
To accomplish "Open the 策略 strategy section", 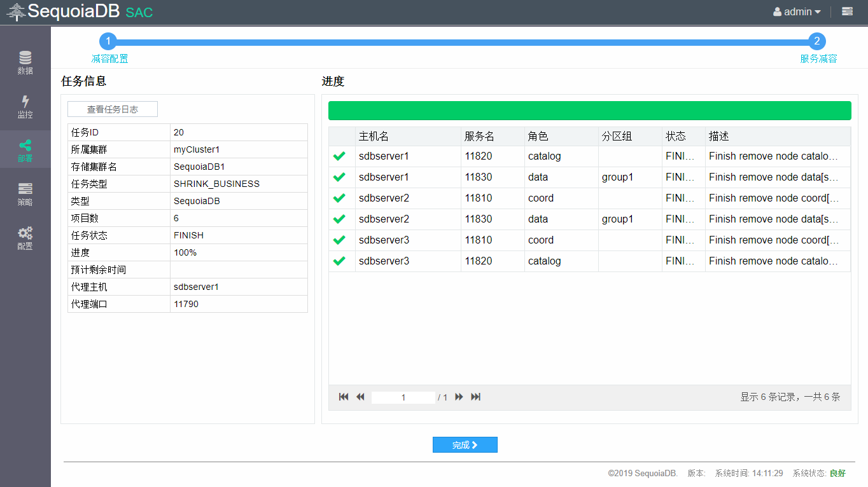I will 25,194.
